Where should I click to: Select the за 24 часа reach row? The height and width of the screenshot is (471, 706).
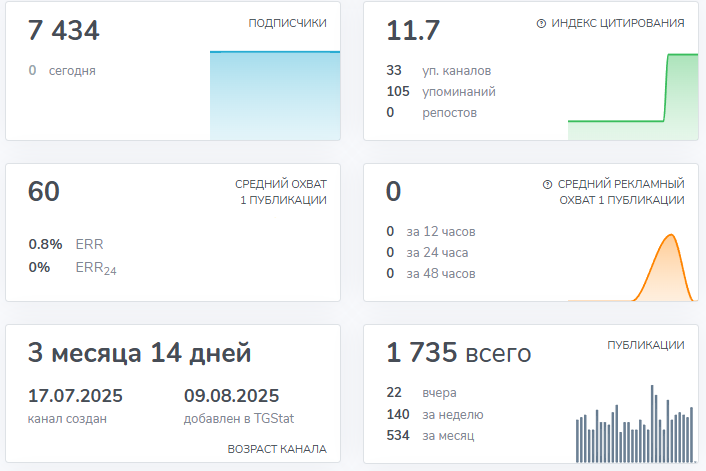427,253
